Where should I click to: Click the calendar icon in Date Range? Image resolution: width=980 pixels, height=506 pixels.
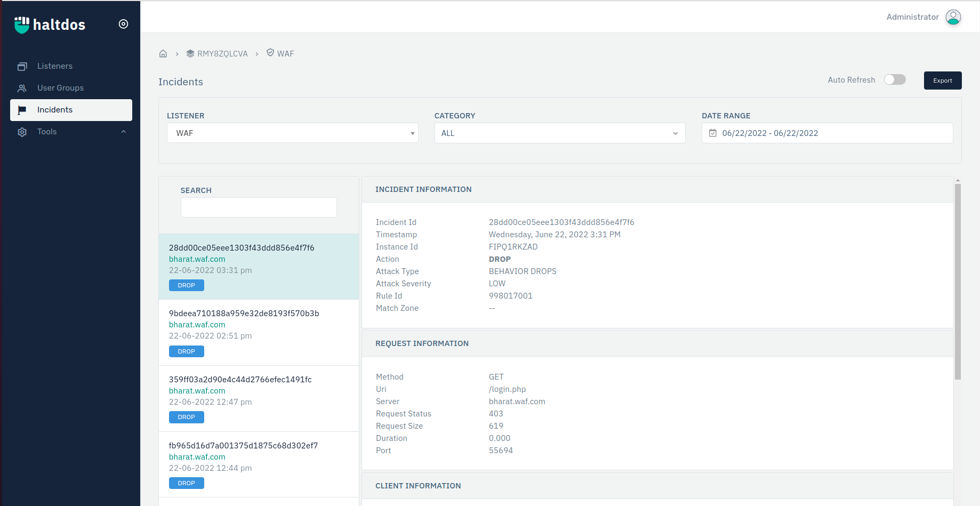pyautogui.click(x=713, y=133)
